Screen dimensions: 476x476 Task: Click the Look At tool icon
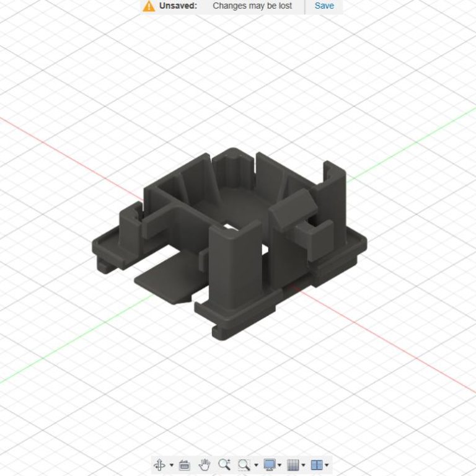pyautogui.click(x=184, y=465)
